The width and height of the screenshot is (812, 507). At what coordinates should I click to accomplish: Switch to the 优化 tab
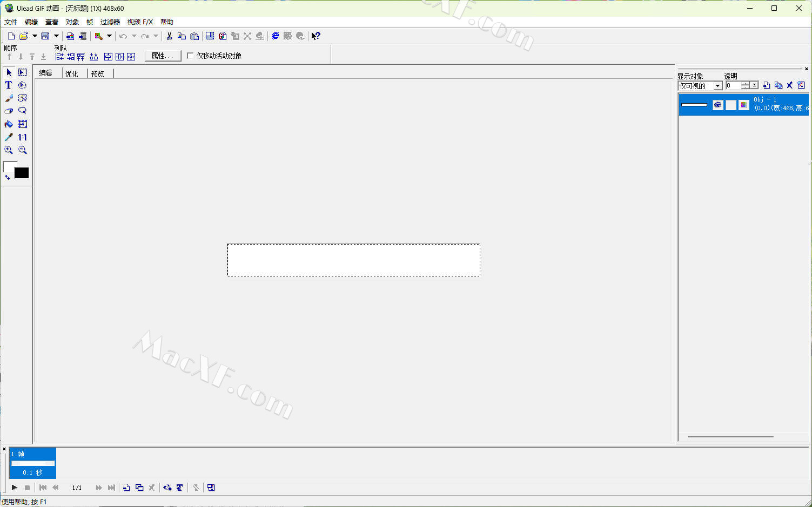(72, 74)
